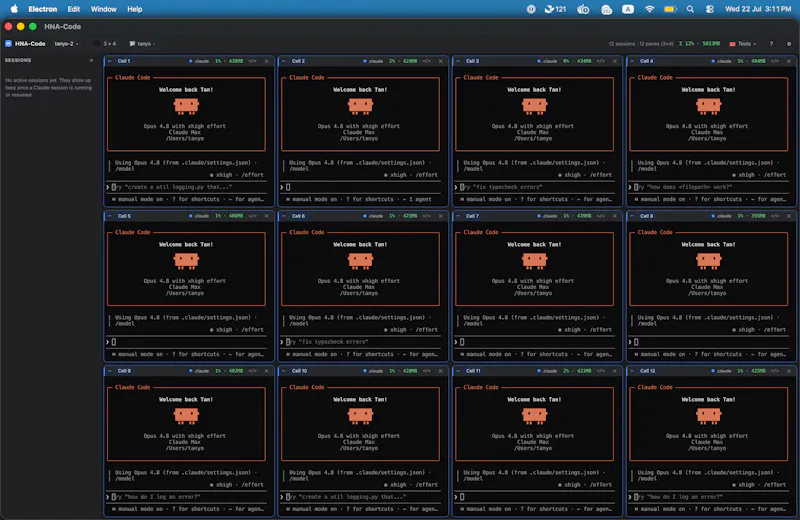Open the Wi-Fi status menu
800x520 pixels.
tap(649, 9)
